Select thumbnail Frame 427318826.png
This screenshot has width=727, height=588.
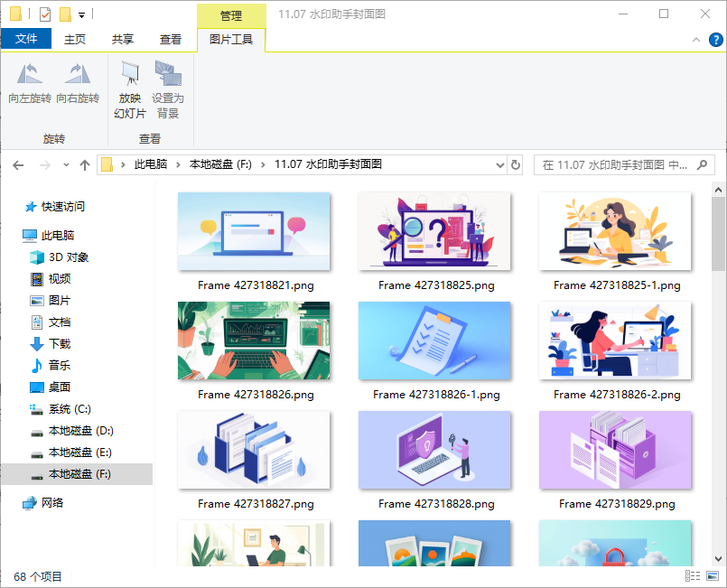[254, 341]
